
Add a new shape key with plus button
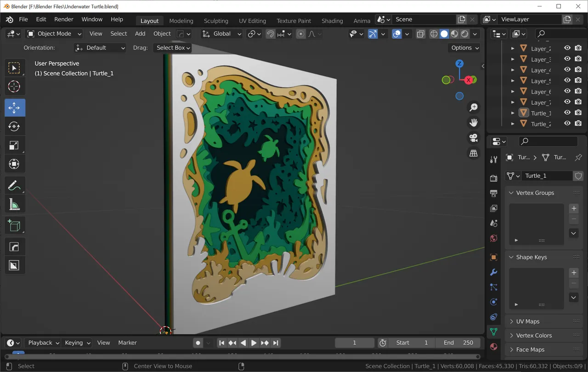(x=574, y=273)
